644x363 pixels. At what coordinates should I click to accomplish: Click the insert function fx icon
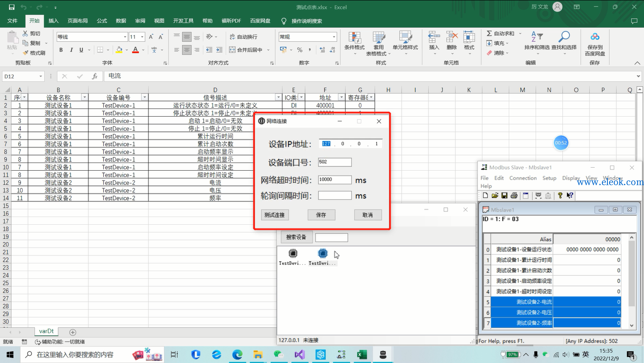pyautogui.click(x=95, y=76)
